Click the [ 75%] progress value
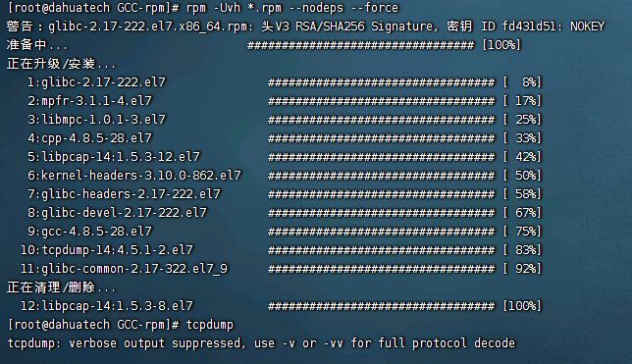 point(522,232)
